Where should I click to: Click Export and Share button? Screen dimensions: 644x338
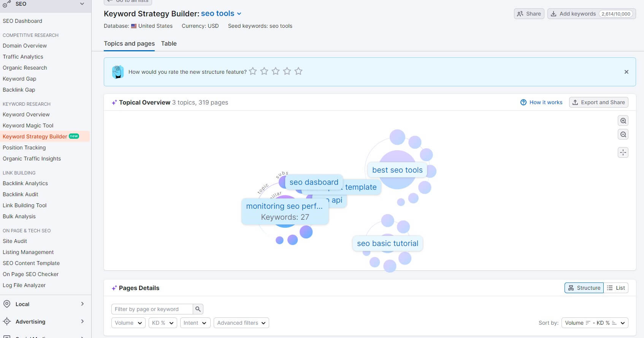599,102
